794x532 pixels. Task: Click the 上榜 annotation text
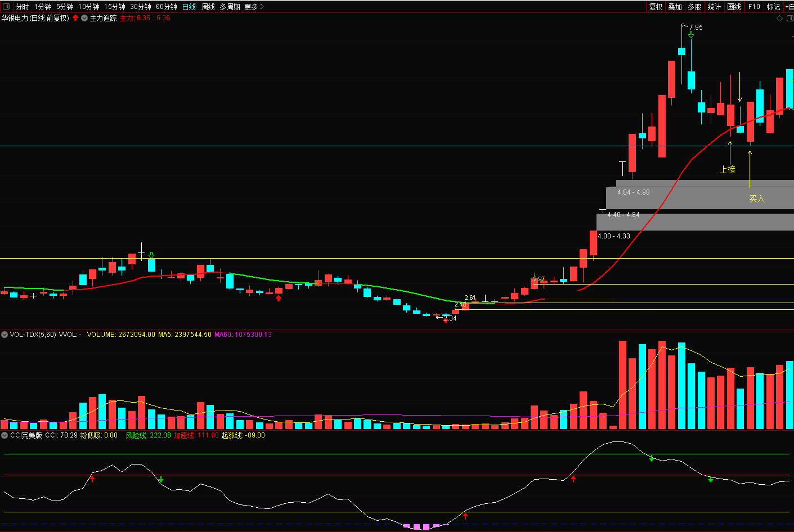(728, 169)
